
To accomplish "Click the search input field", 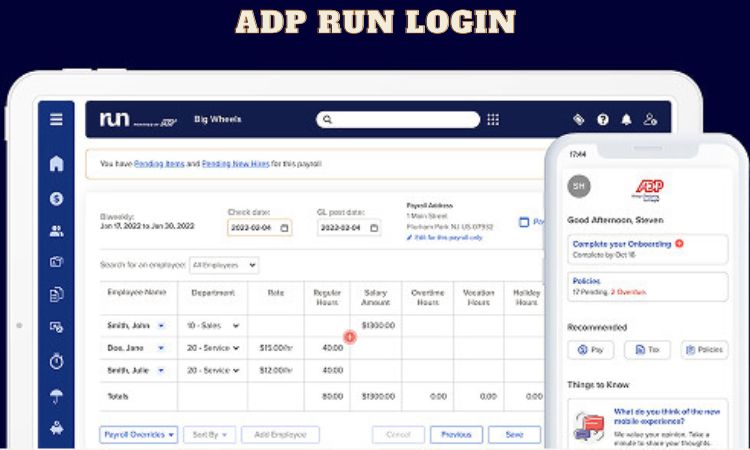I will pos(398,120).
